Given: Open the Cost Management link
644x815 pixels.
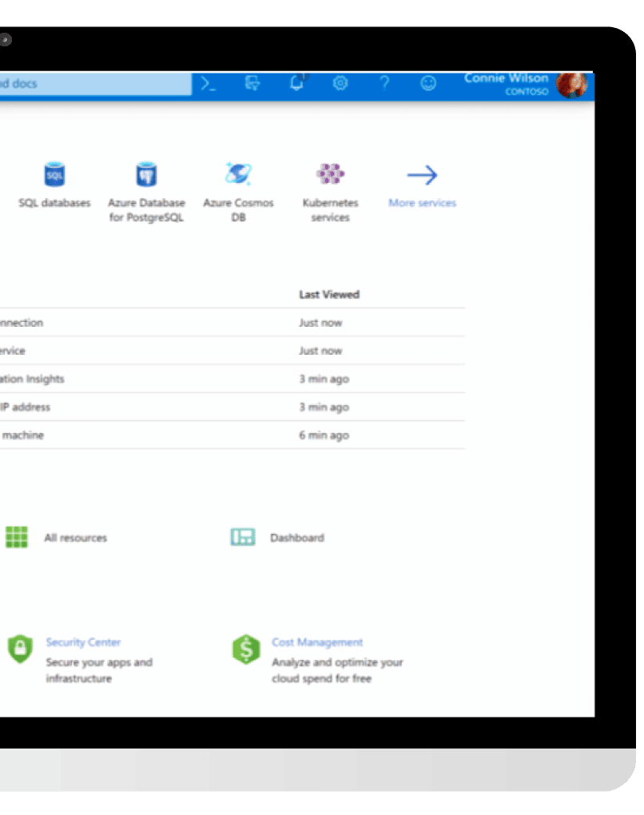Looking at the screenshot, I should pos(317,642).
